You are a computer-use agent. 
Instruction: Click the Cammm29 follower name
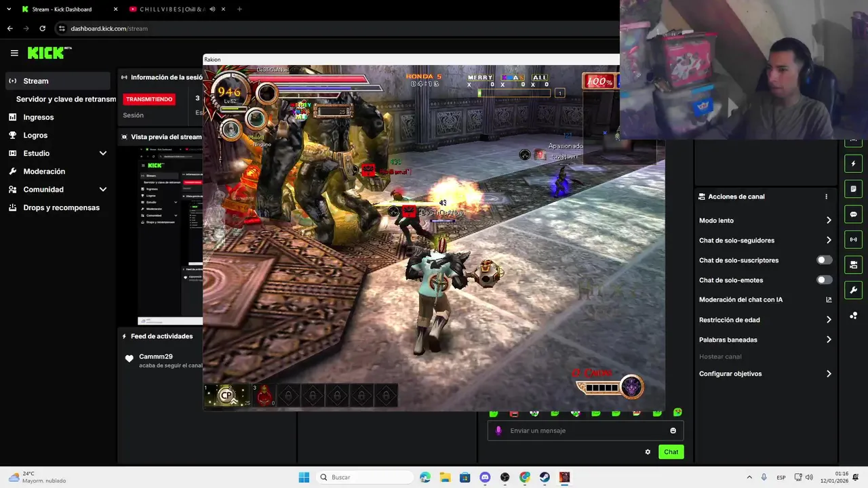tap(156, 357)
